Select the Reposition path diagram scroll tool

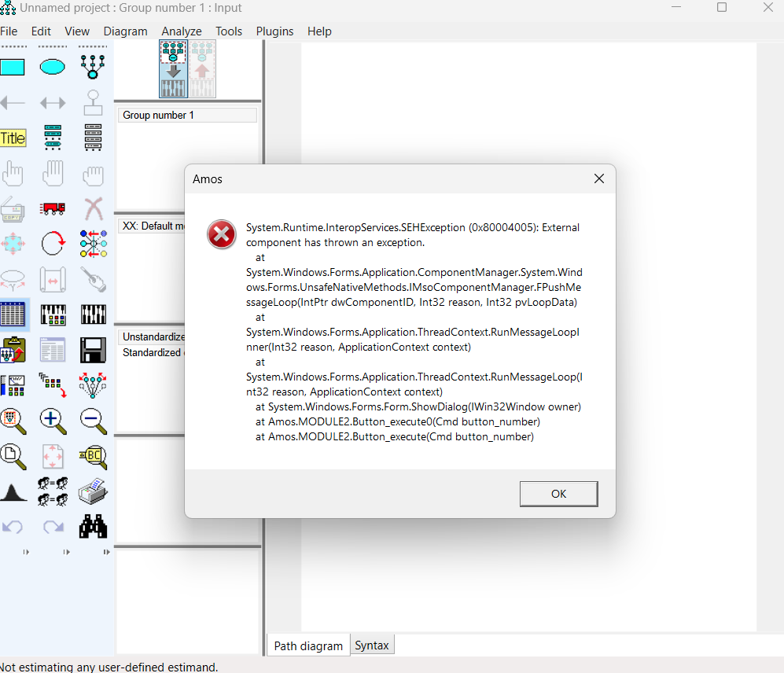pyautogui.click(x=53, y=280)
